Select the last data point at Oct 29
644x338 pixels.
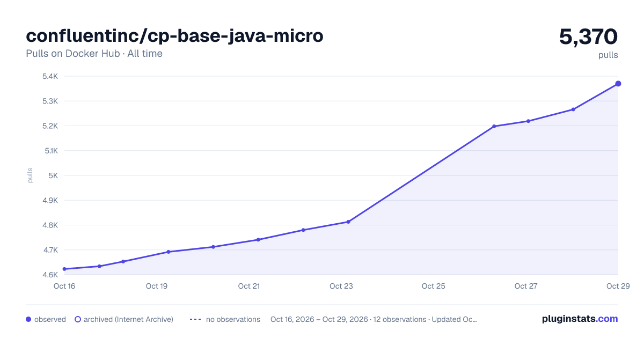[618, 84]
